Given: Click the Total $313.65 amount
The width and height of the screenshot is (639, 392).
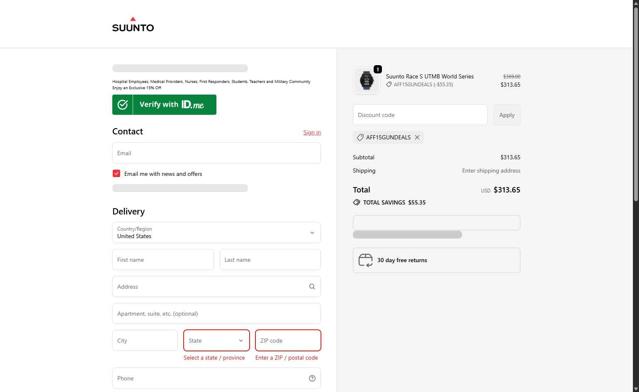Looking at the screenshot, I should 507,190.
